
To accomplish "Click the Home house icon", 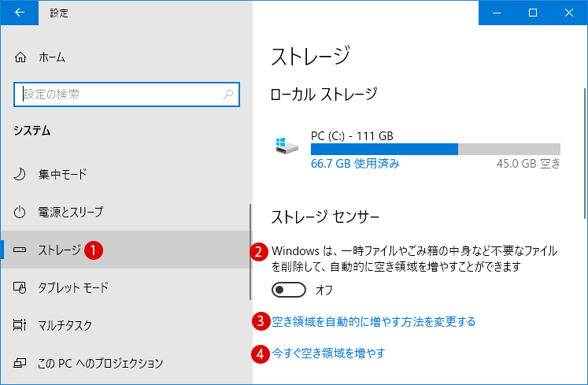I will (20, 57).
